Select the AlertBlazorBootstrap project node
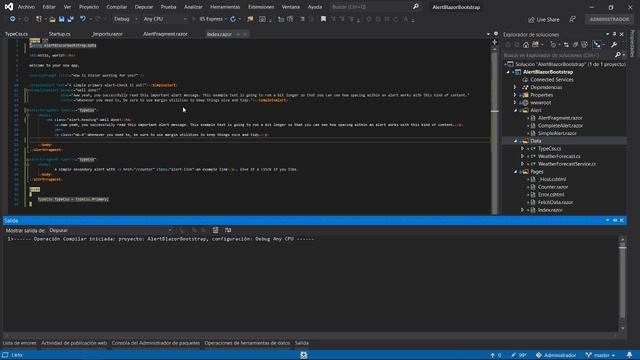Screen dimensions: 640x360 (x=548, y=72)
